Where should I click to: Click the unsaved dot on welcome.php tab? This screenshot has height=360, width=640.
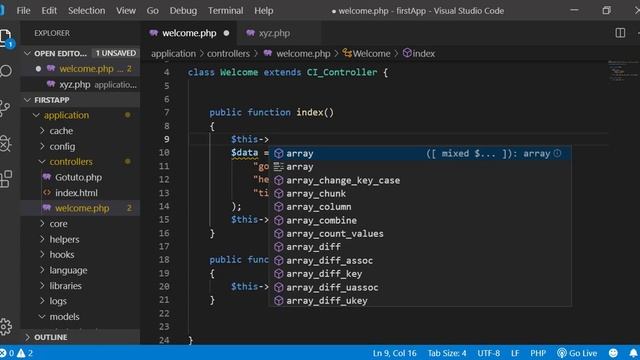tap(226, 33)
